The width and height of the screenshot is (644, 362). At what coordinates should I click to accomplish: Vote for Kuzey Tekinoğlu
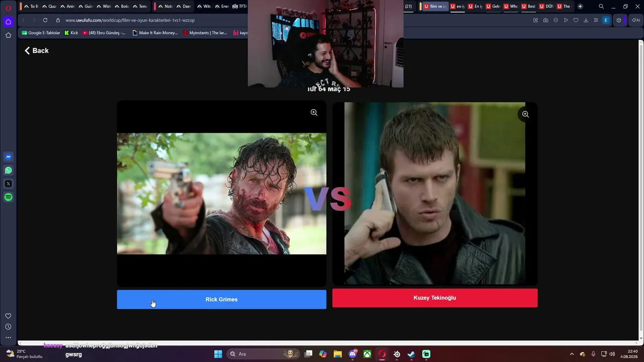tap(435, 298)
